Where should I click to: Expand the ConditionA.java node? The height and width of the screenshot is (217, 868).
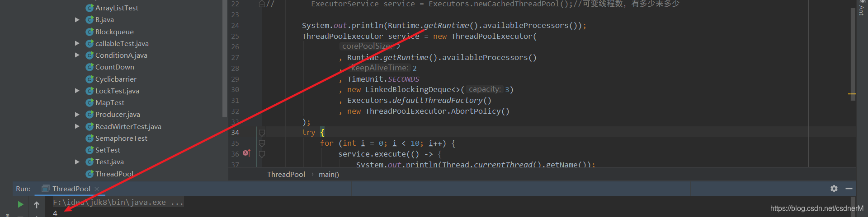click(77, 55)
